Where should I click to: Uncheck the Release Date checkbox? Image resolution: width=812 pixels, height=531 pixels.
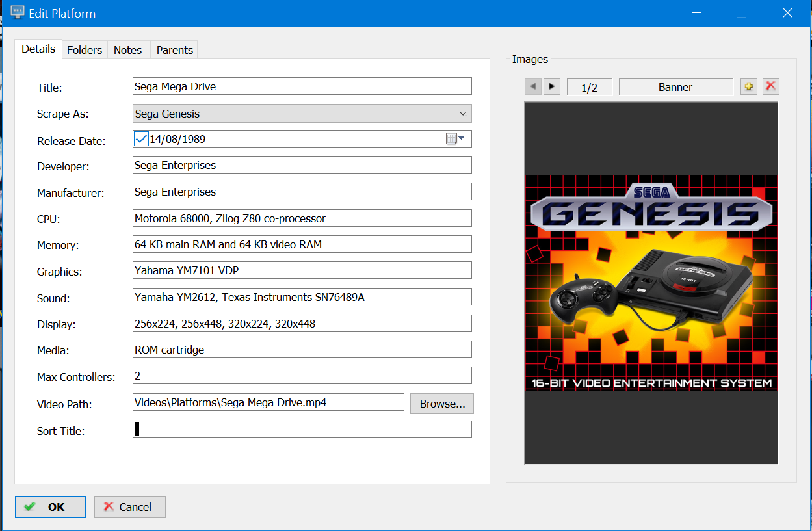(x=141, y=138)
